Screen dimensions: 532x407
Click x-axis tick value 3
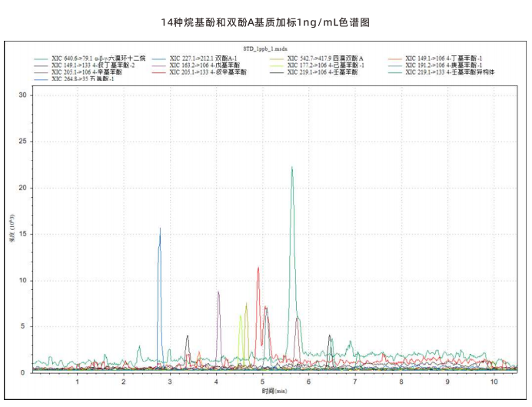[170, 382]
